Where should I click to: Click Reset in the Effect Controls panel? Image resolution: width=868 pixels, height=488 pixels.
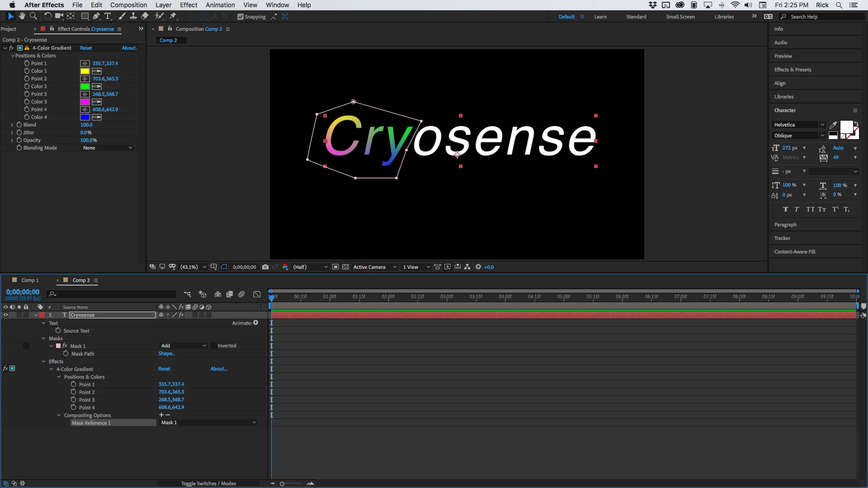[86, 48]
